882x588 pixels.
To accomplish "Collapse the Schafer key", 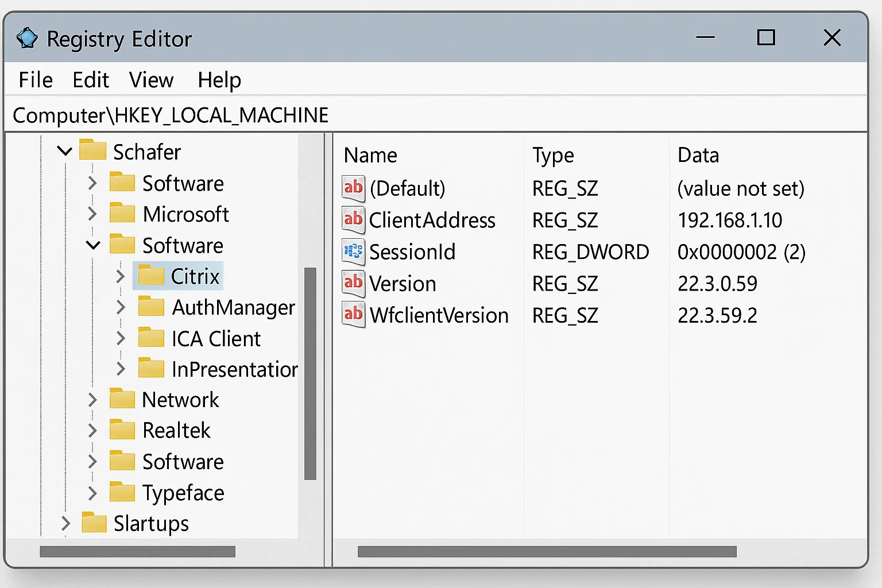I will pos(64,150).
